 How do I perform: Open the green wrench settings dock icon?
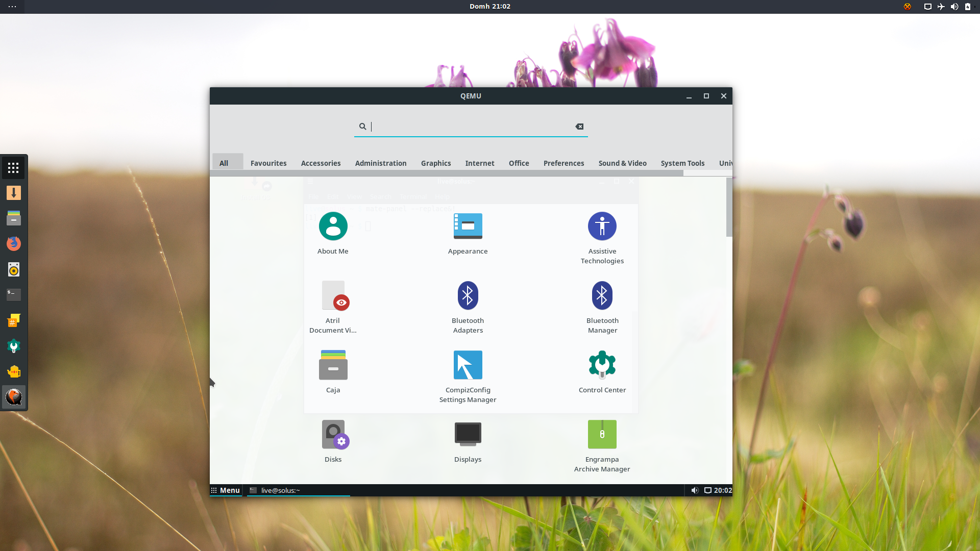14,346
